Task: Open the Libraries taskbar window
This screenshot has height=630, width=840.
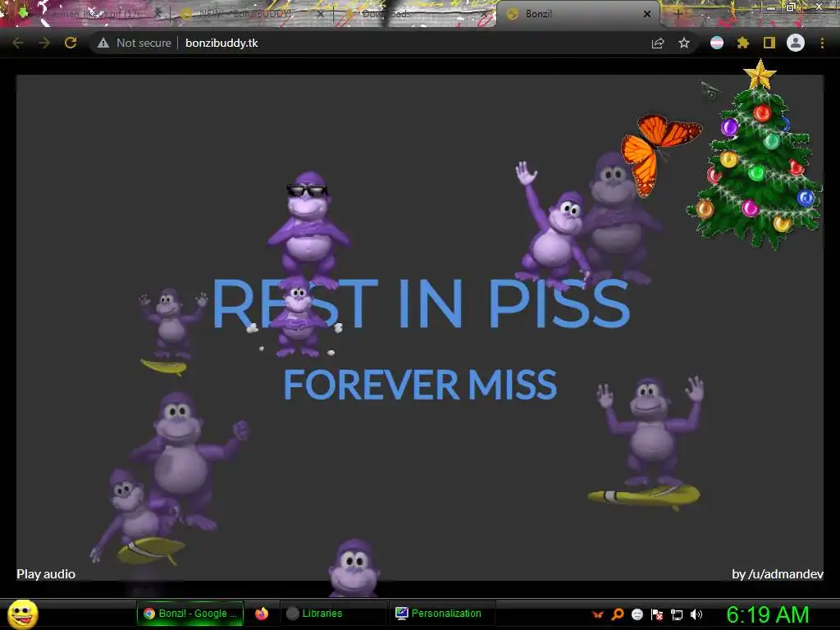Action: click(332, 614)
